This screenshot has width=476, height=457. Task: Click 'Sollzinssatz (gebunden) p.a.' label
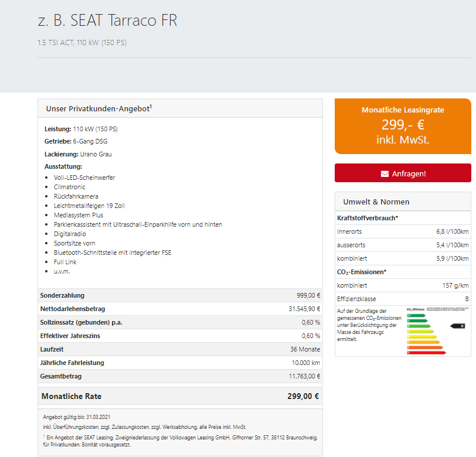coord(81,322)
